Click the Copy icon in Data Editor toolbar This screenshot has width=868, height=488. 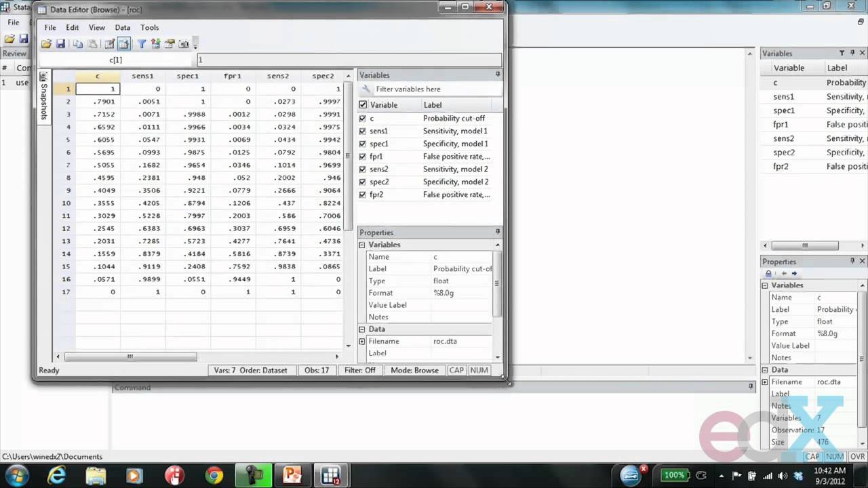78,44
